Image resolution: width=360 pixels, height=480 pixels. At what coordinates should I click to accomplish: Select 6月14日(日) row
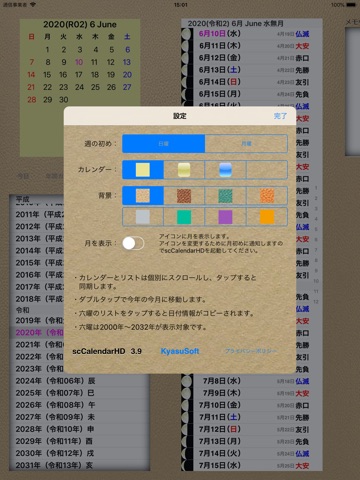[x=252, y=82]
